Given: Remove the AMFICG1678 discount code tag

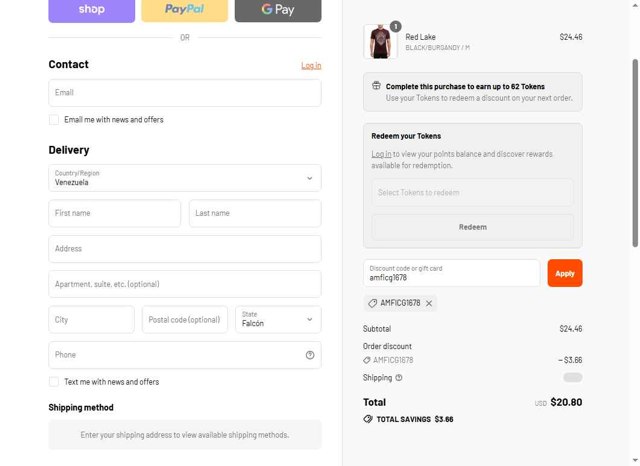Looking at the screenshot, I should point(429,303).
